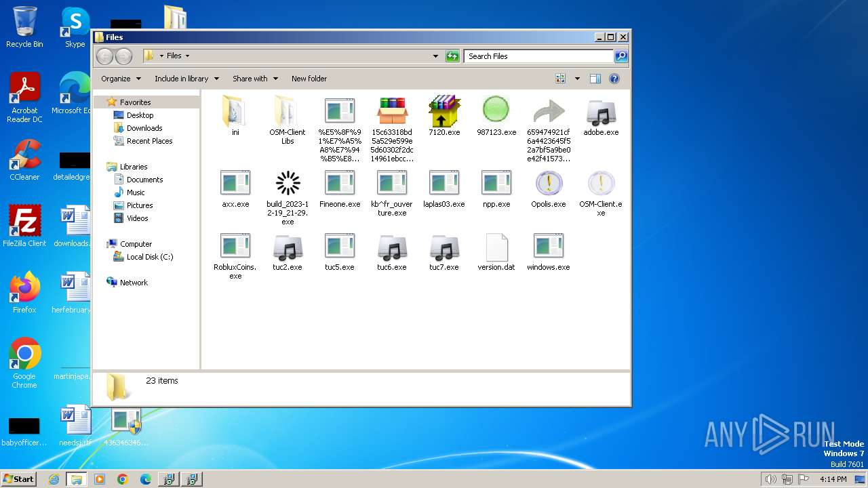Open the Include in library dropdown

coord(186,79)
